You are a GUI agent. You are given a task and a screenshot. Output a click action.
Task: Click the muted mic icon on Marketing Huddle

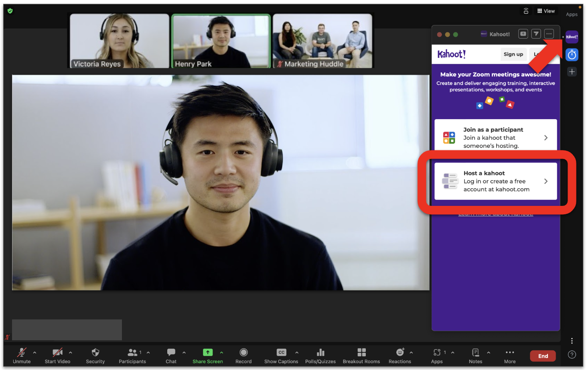[280, 64]
